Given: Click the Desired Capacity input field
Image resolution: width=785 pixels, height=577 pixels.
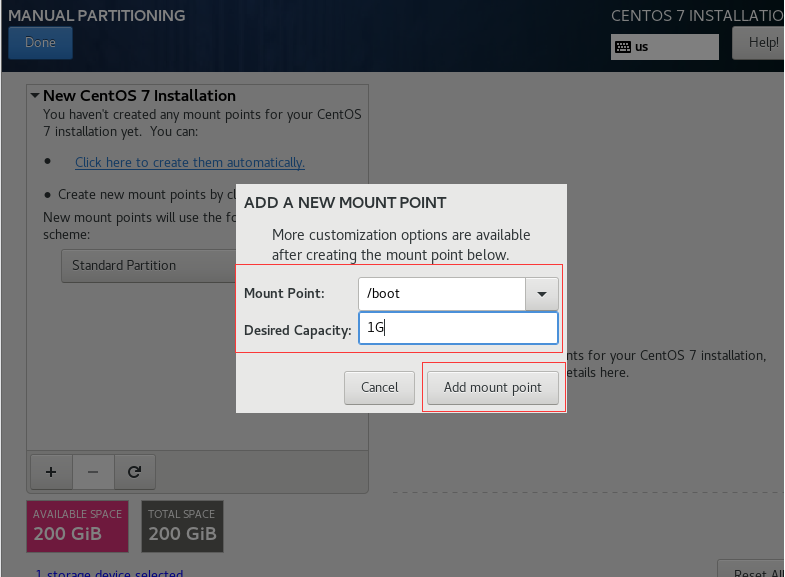Looking at the screenshot, I should [458, 328].
